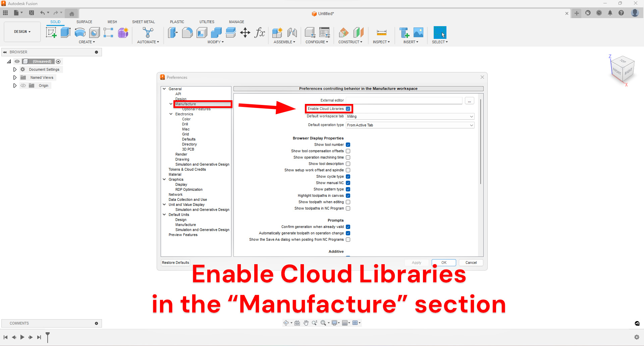Choose the Hole tool icon
This screenshot has height=346, width=644.
pos(94,33)
